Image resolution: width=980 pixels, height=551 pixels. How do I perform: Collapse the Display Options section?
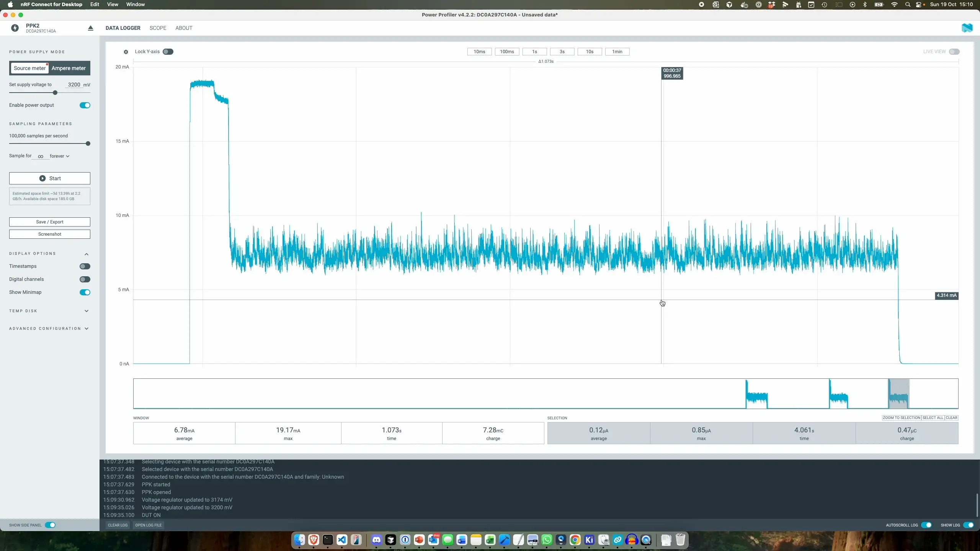[x=87, y=253]
